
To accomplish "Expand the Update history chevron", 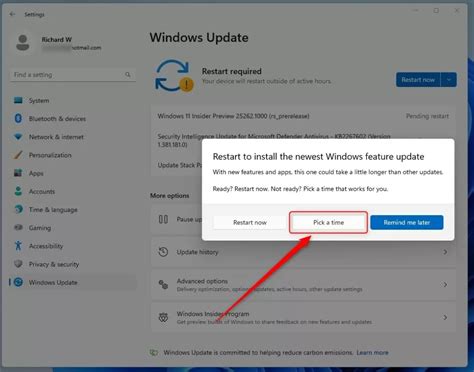I will point(445,252).
